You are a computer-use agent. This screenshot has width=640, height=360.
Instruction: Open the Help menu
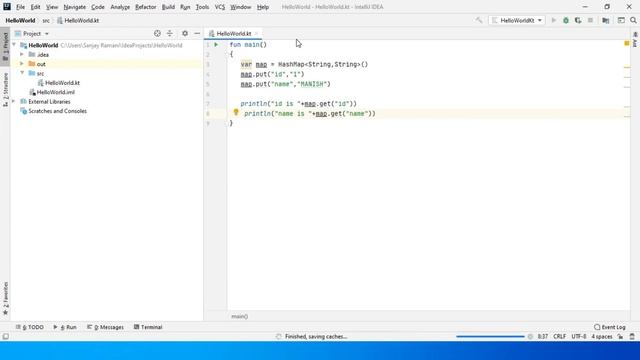point(263,7)
